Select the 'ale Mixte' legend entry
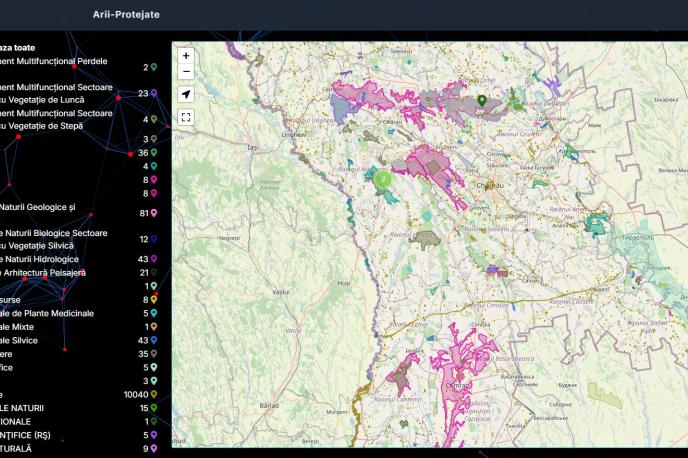This screenshot has width=688, height=458. 17,327
